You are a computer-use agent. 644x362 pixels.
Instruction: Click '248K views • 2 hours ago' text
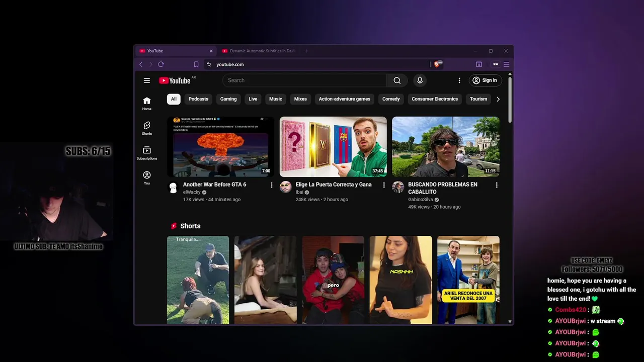coord(322,200)
